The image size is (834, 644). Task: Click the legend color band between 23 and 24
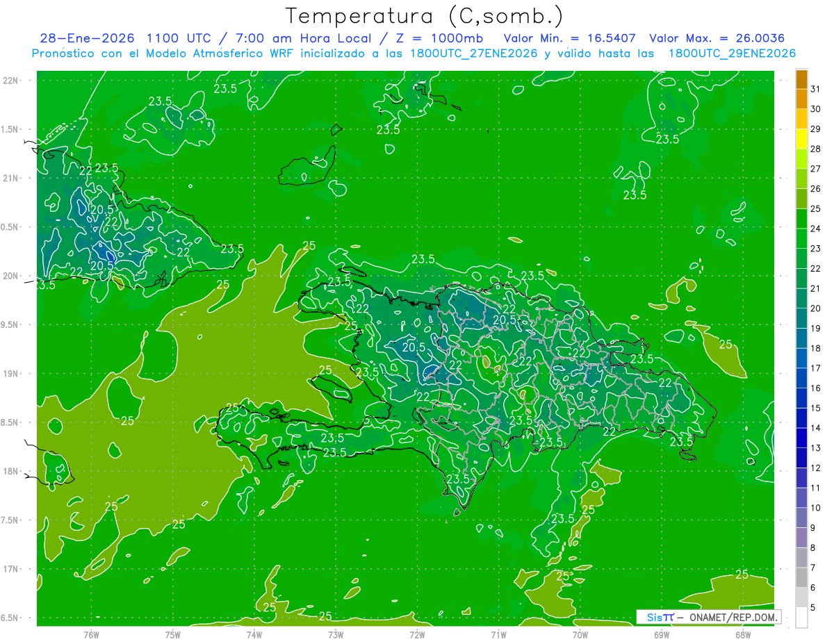pos(801,239)
